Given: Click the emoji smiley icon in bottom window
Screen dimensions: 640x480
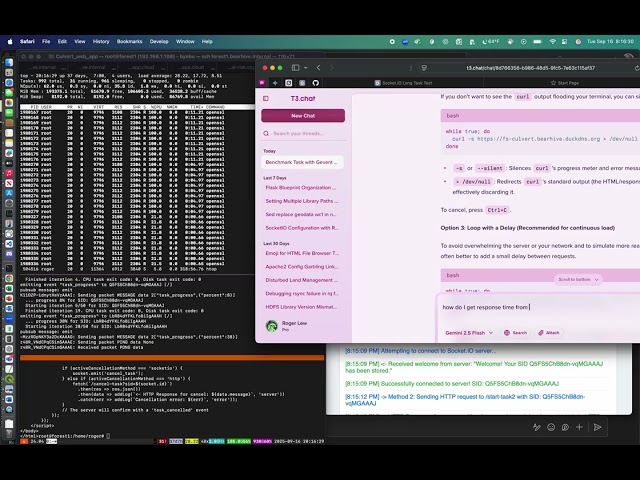Looking at the screenshot, I should pyautogui.click(x=551, y=427).
